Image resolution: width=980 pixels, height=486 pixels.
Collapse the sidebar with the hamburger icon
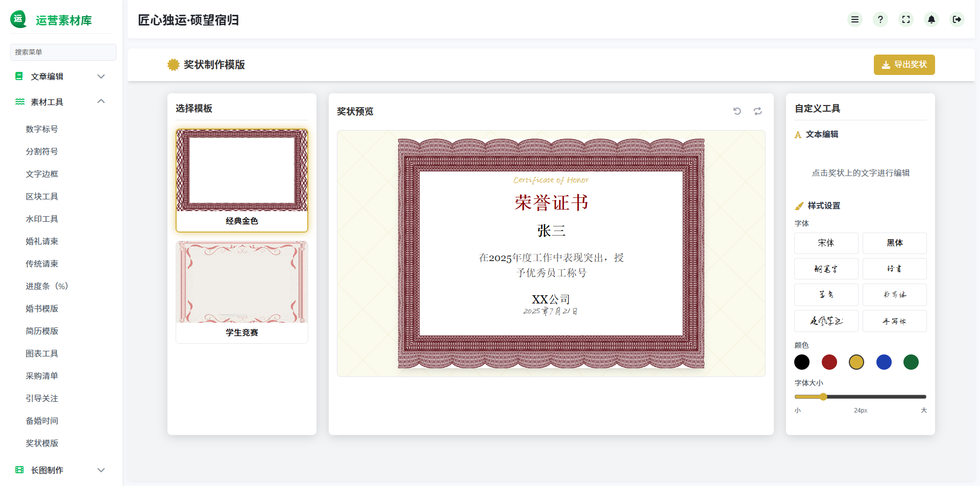[855, 19]
